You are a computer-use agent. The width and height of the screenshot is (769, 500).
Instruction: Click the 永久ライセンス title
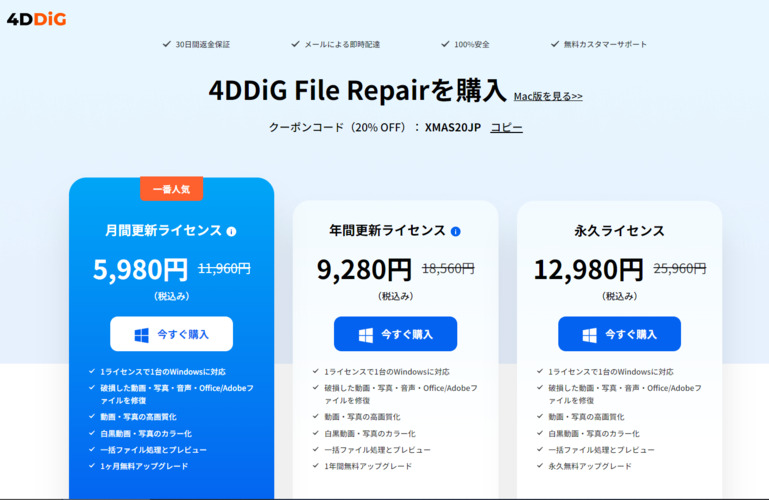(619, 231)
